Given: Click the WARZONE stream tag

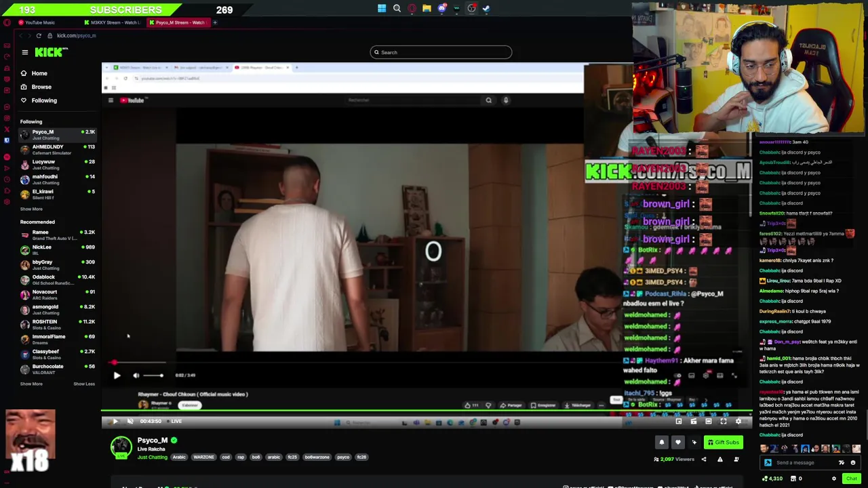Looking at the screenshot, I should pos(203,457).
